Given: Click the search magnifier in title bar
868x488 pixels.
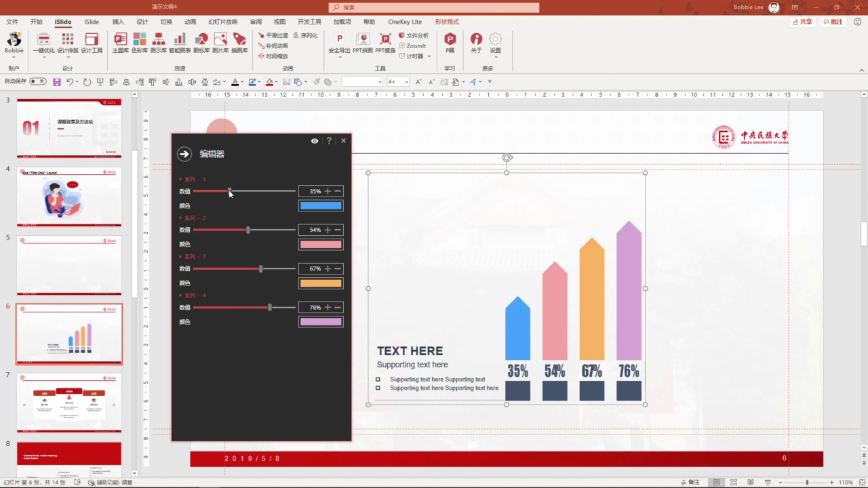Looking at the screenshot, I should (337, 7).
